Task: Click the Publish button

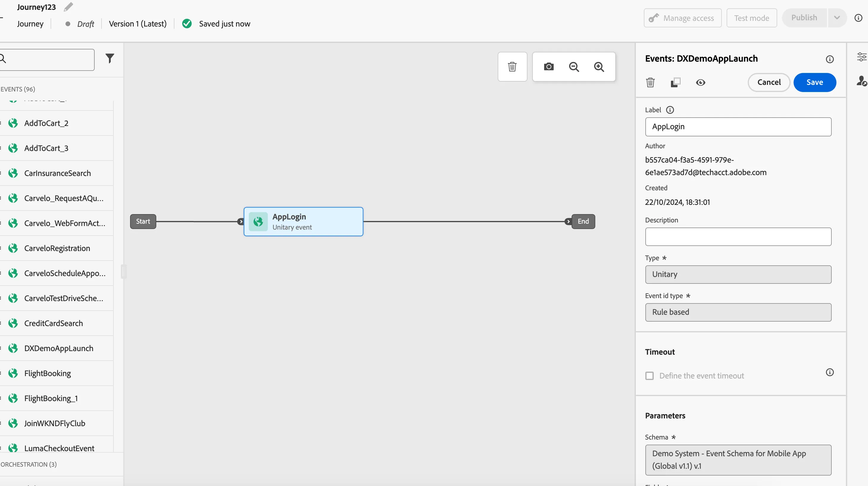Action: coord(804,18)
